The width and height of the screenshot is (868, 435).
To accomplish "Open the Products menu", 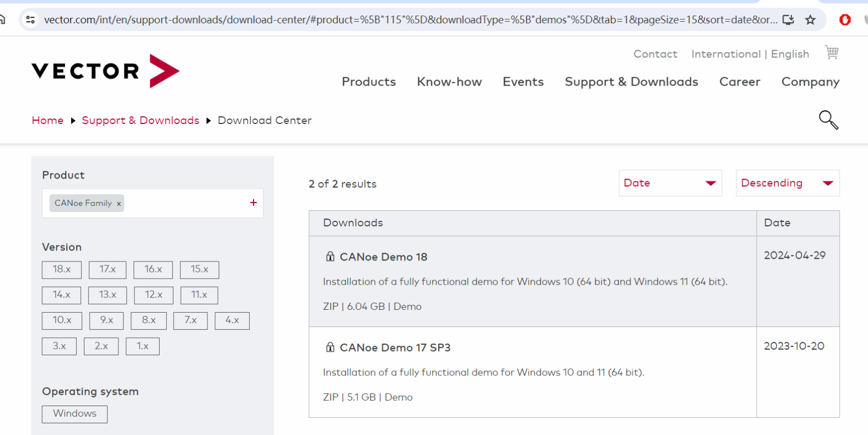I will click(369, 82).
